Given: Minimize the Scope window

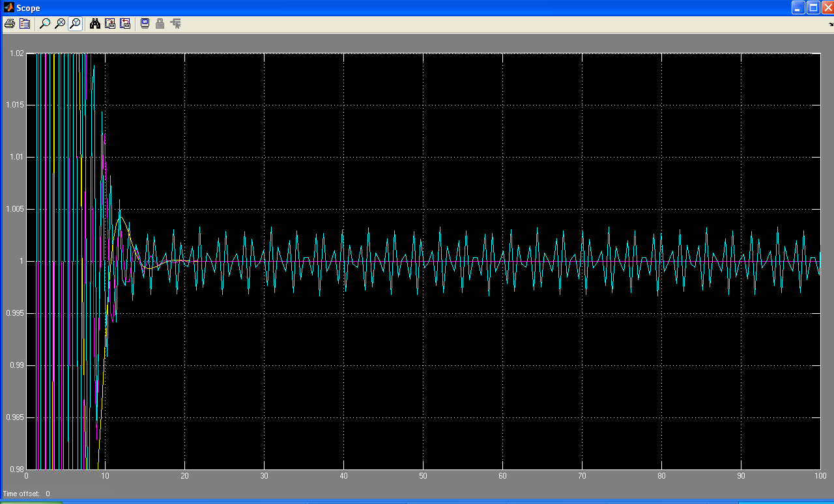Looking at the screenshot, I should coord(798,8).
